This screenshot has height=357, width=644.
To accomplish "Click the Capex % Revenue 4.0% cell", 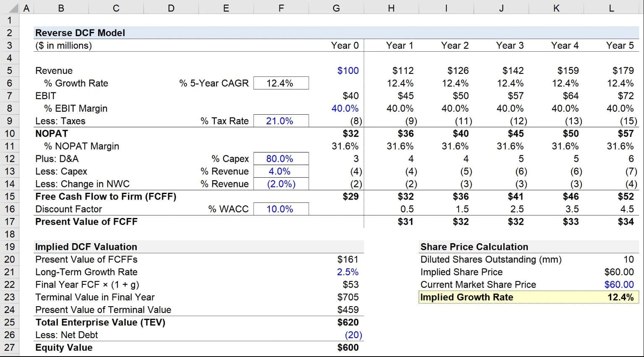I will 281,171.
